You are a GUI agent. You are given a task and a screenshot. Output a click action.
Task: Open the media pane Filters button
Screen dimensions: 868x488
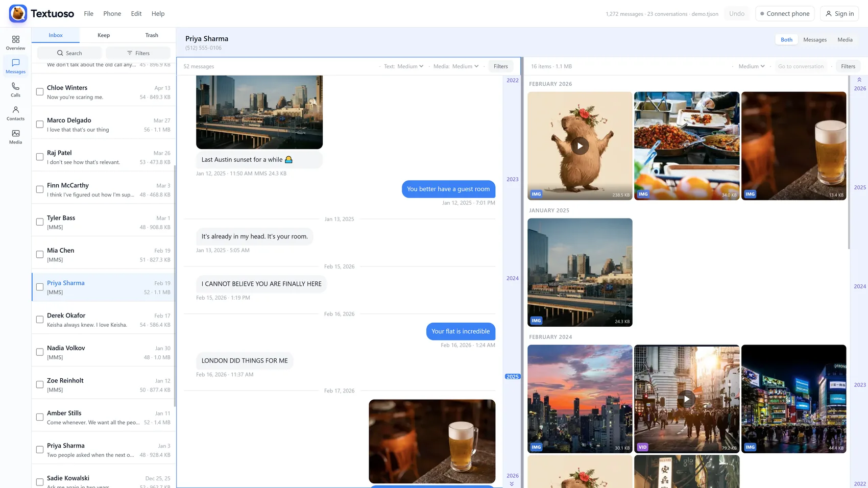[x=848, y=66]
